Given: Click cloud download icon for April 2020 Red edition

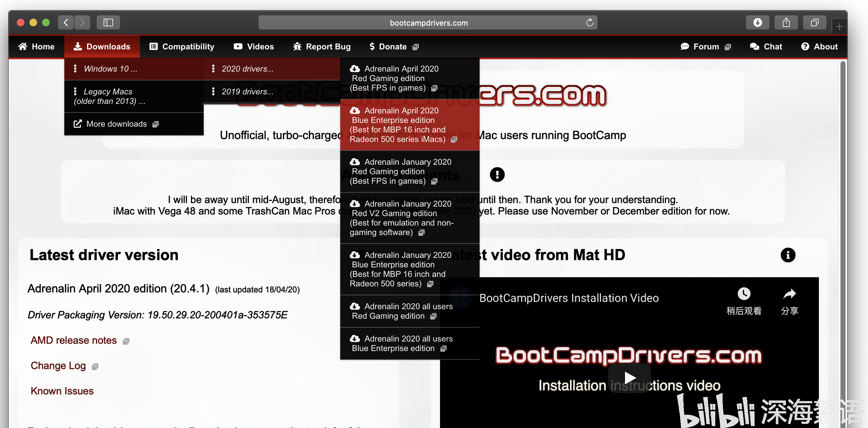Looking at the screenshot, I should click(355, 68).
